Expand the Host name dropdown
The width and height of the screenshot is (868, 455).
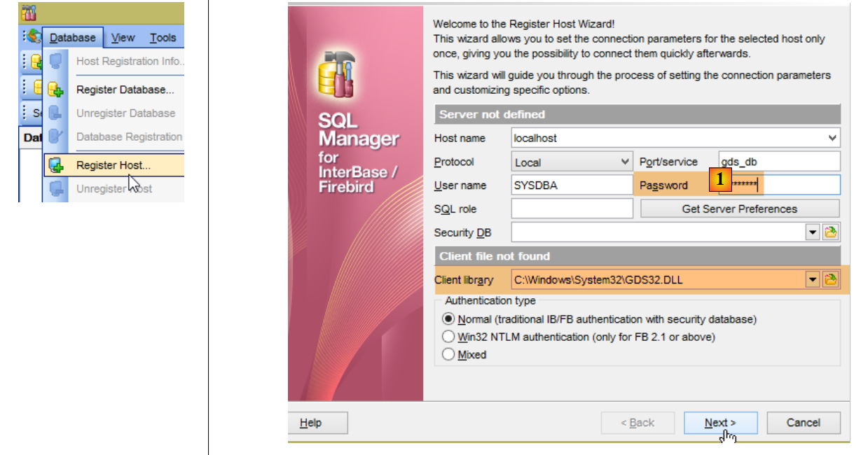[832, 138]
